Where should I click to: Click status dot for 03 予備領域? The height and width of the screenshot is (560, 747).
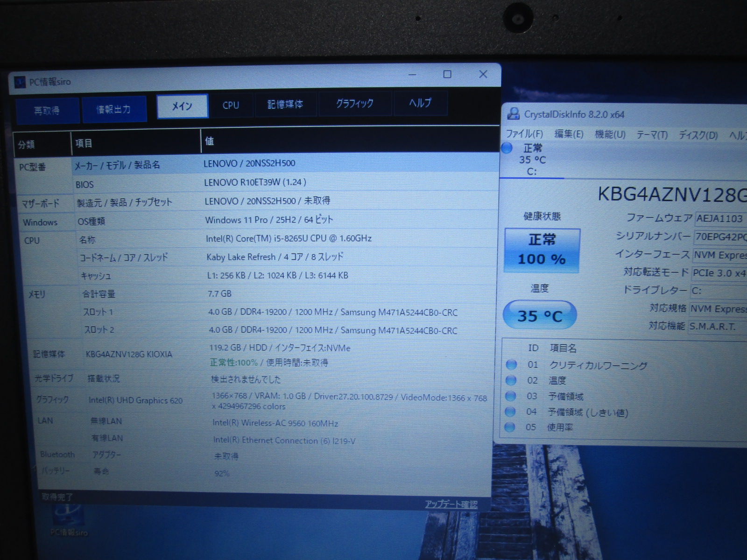click(511, 396)
